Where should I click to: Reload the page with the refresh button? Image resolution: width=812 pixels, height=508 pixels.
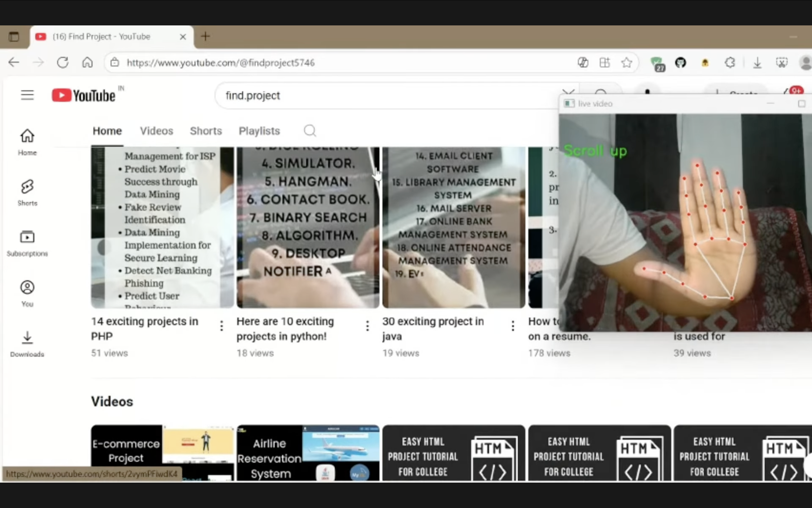[62, 62]
